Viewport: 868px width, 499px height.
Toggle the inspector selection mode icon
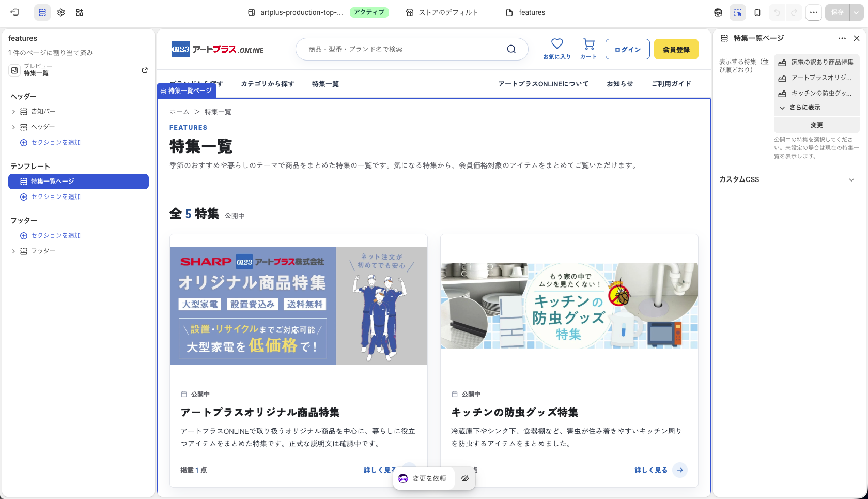[x=738, y=12]
